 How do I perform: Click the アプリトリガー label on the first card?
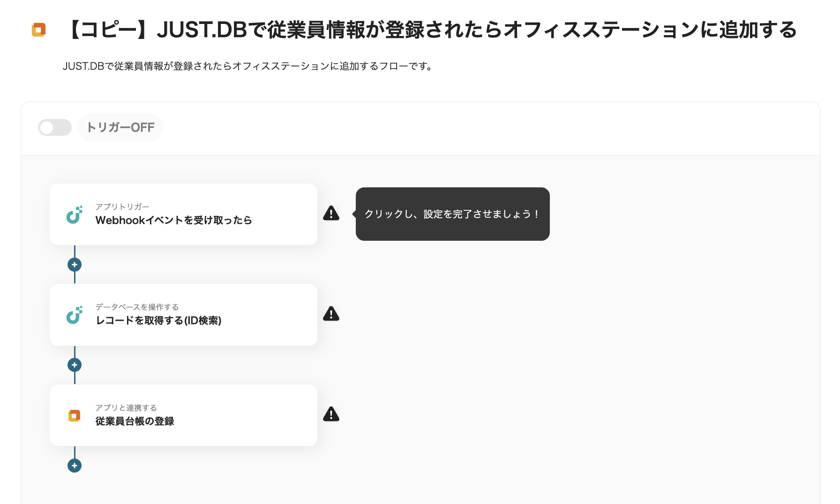click(x=122, y=206)
